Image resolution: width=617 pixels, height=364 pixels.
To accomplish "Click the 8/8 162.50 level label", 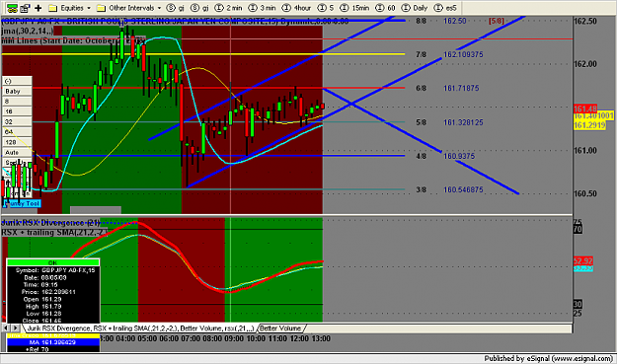I will click(441, 21).
